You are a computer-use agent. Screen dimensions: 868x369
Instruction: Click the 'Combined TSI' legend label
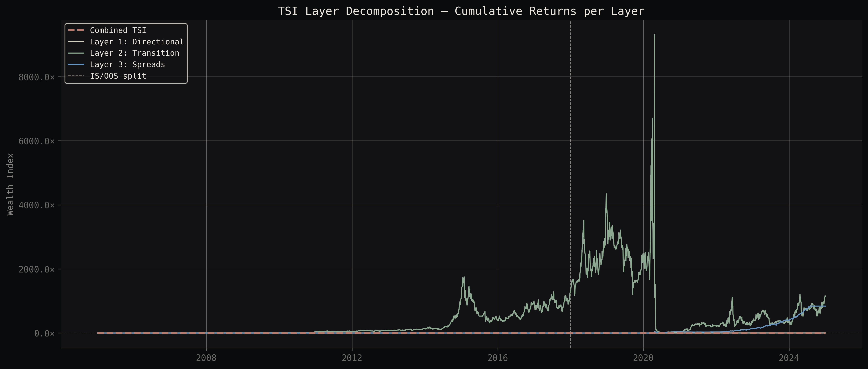118,30
